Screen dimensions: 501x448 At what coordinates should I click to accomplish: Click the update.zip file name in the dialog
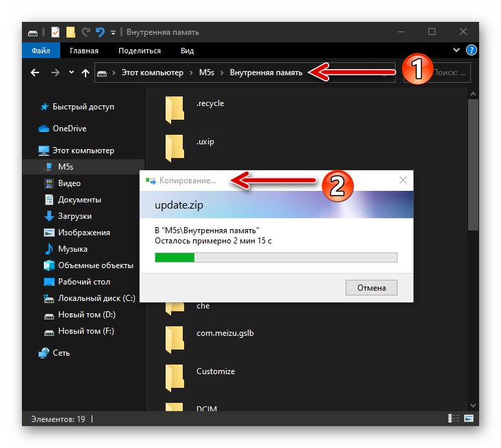tap(179, 205)
